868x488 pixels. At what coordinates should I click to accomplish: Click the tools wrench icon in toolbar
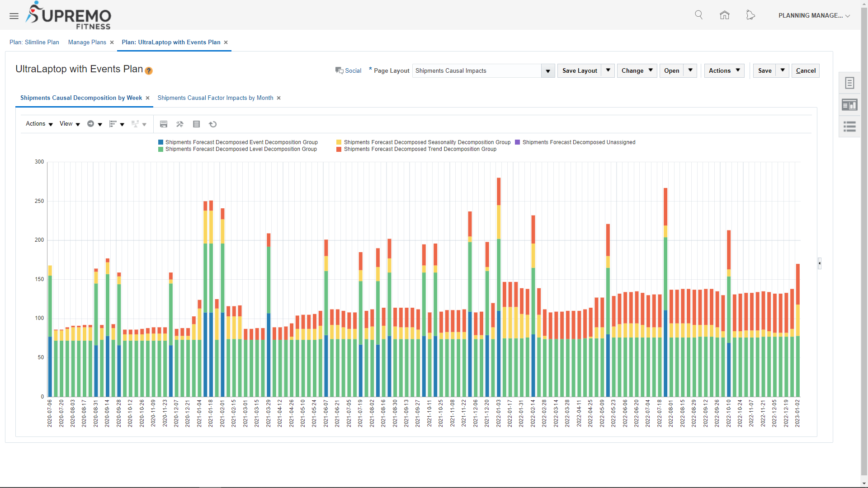180,124
